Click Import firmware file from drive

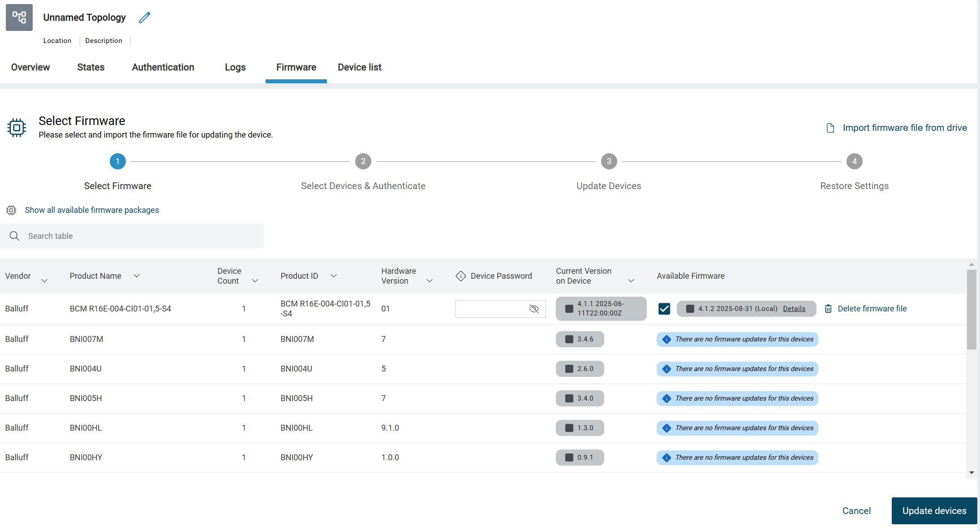coord(905,128)
